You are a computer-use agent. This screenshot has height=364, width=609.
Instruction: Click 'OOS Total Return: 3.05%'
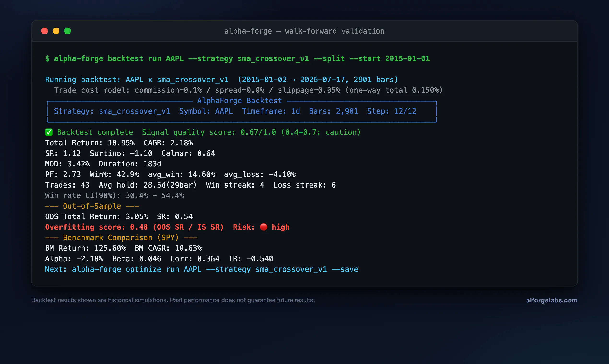[97, 216]
